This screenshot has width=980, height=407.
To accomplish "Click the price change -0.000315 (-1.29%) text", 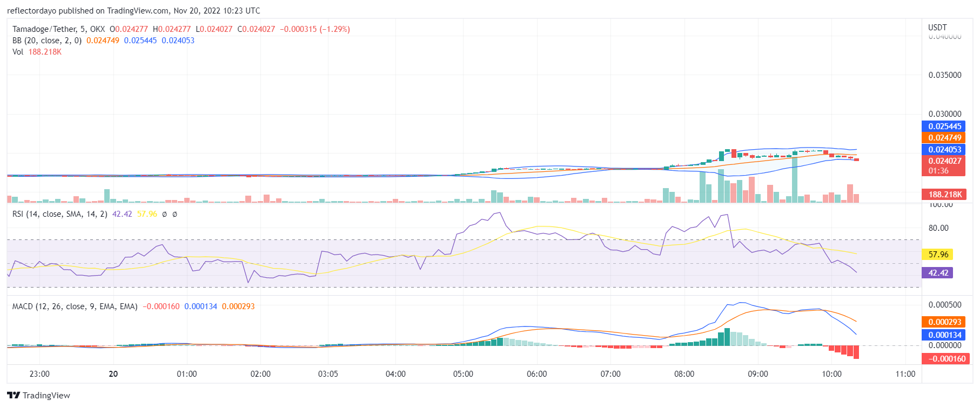I will click(x=315, y=29).
